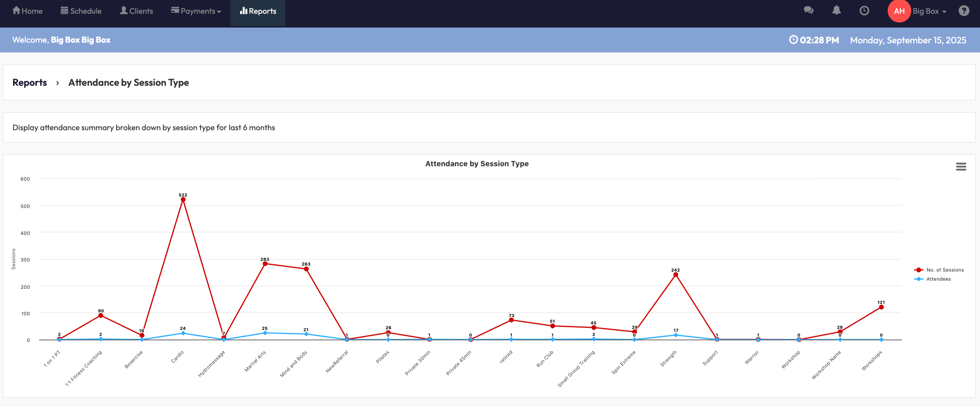The height and width of the screenshot is (407, 980).
Task: Click the Reports breadcrumb link
Action: coord(30,82)
